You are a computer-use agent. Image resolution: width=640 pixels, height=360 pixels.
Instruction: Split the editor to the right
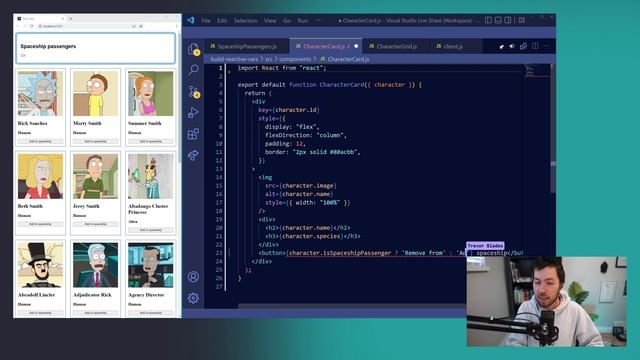[x=535, y=46]
